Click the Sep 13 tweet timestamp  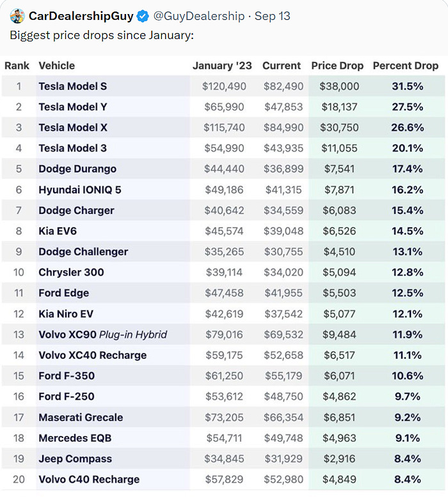272,16
